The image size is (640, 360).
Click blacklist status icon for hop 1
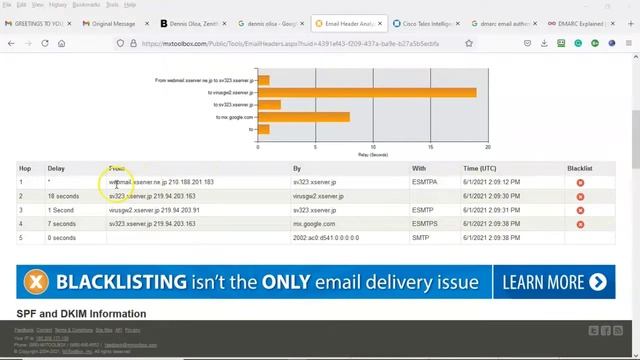point(580,182)
